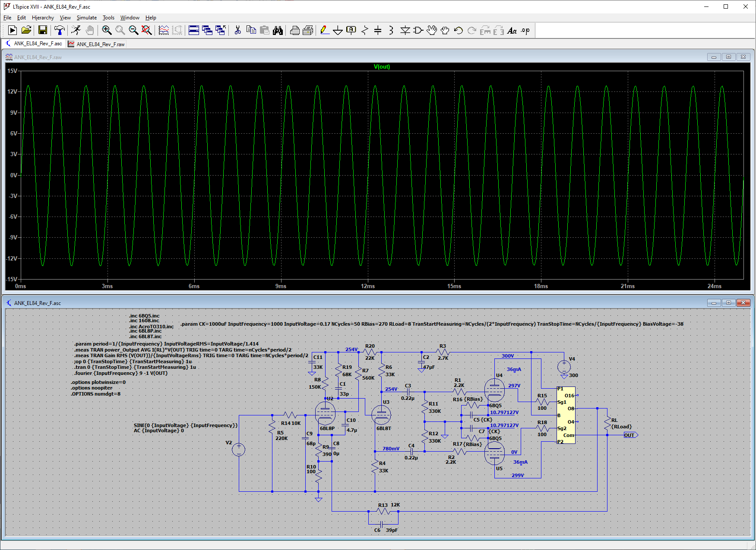The height and width of the screenshot is (550, 756).
Task: Select the SPICE directive .op tool
Action: [x=525, y=30]
